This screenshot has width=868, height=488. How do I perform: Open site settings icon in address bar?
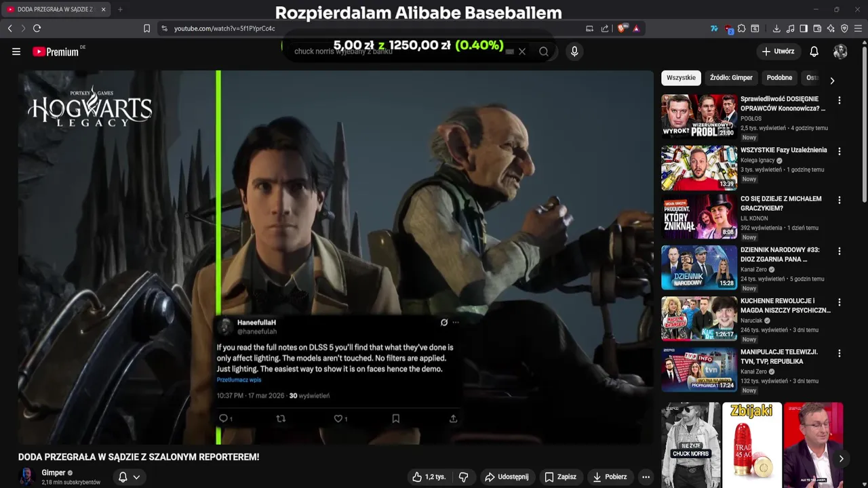(164, 28)
